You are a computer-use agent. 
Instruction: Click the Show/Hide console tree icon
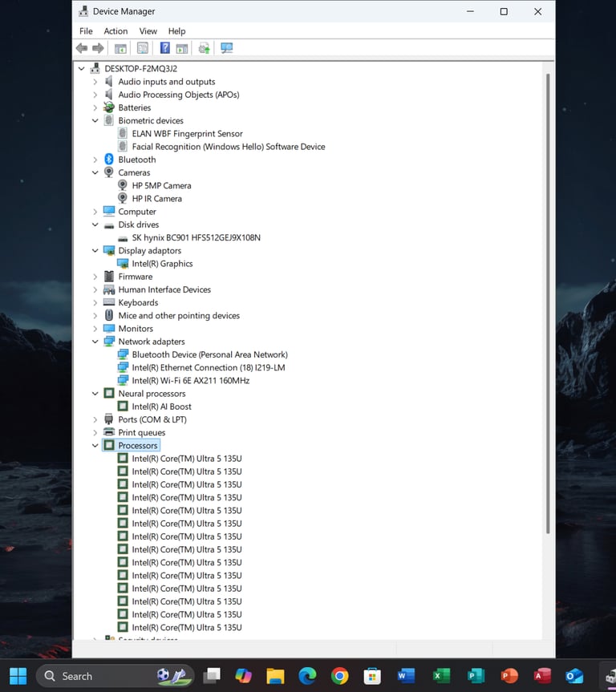120,48
